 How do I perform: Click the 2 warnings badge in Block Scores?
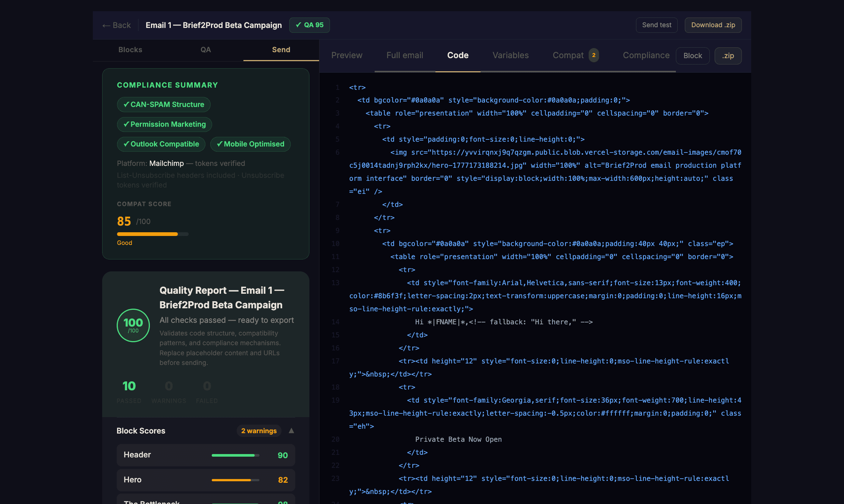(259, 431)
